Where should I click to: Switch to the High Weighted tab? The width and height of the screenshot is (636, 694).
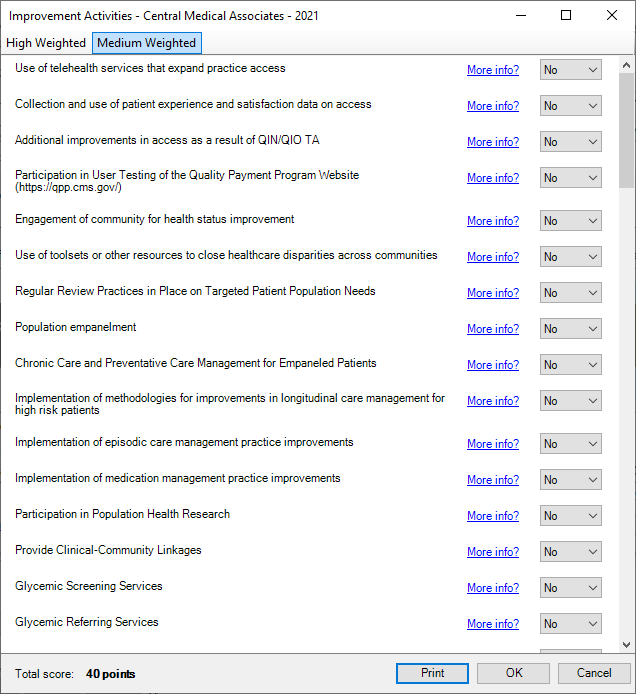[x=46, y=43]
